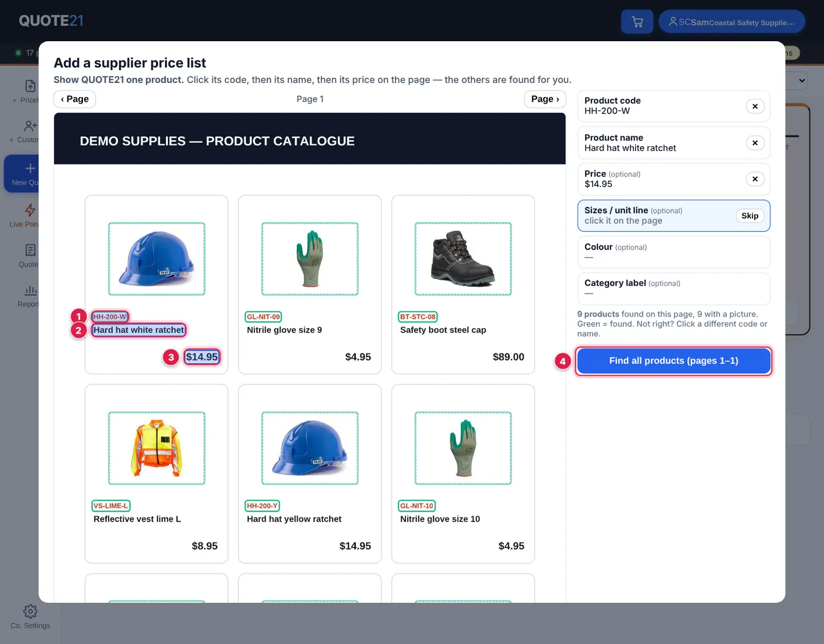Click the $8.95 price of Reflective vest
This screenshot has height=644, width=824.
point(205,546)
